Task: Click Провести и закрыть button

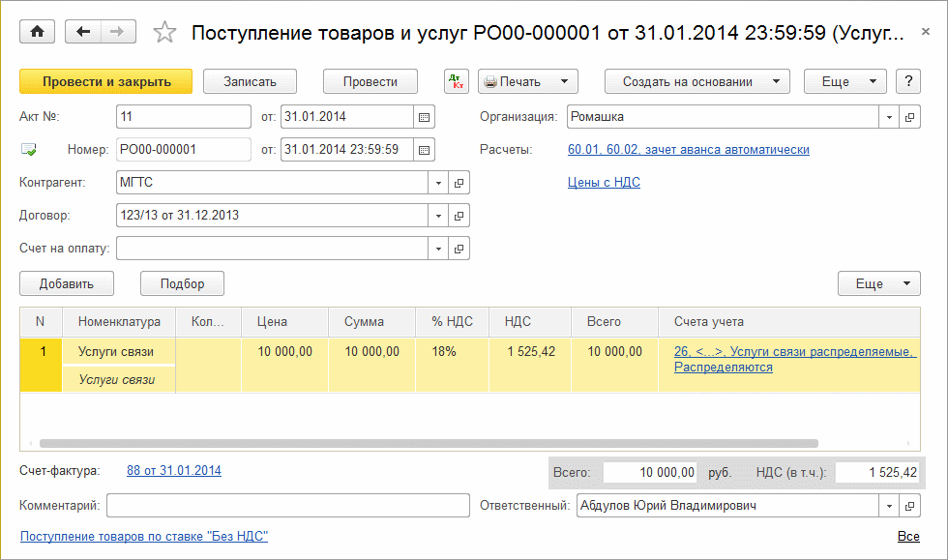Action: point(106,81)
